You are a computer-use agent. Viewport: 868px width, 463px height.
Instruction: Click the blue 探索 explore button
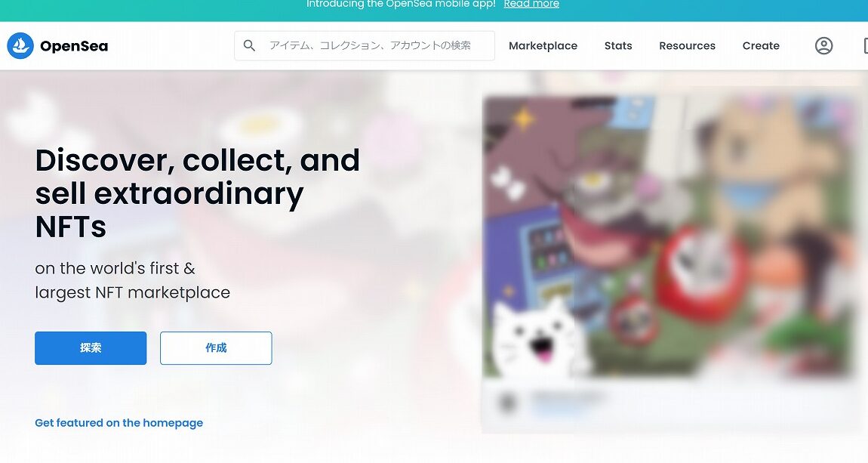coord(91,347)
